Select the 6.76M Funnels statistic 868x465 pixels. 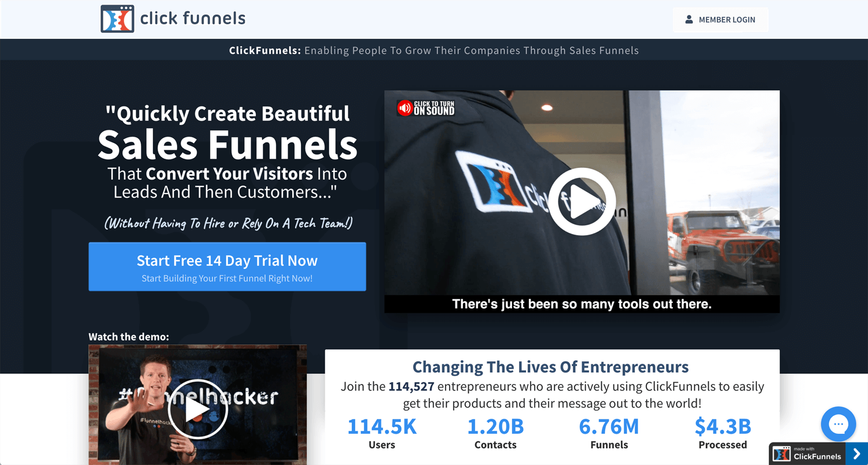click(x=609, y=433)
